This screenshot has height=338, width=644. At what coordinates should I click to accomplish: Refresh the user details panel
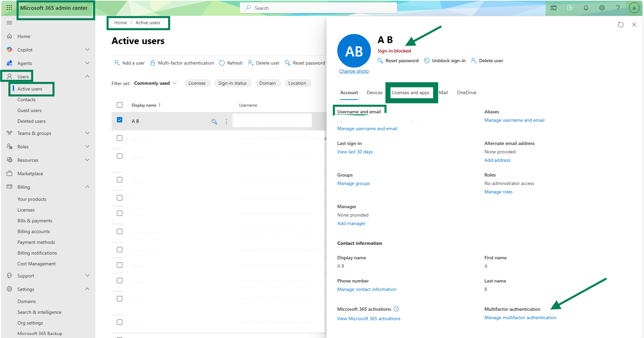(x=621, y=25)
